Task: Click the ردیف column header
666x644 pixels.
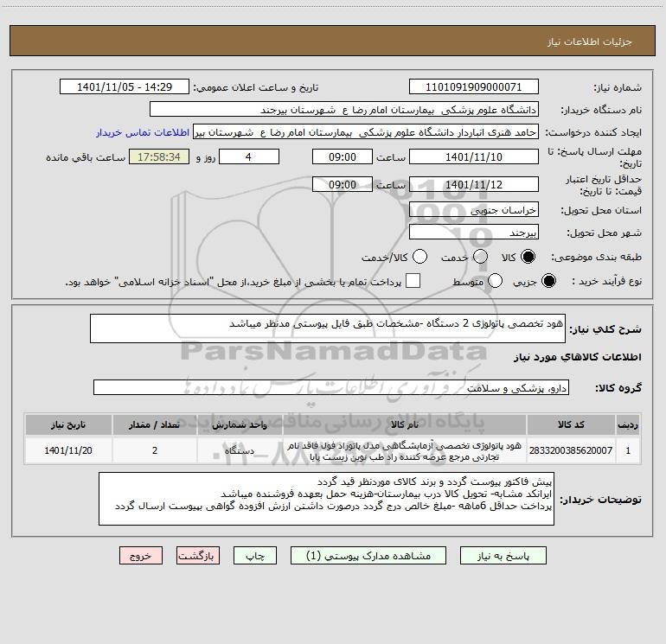Action: coord(628,425)
